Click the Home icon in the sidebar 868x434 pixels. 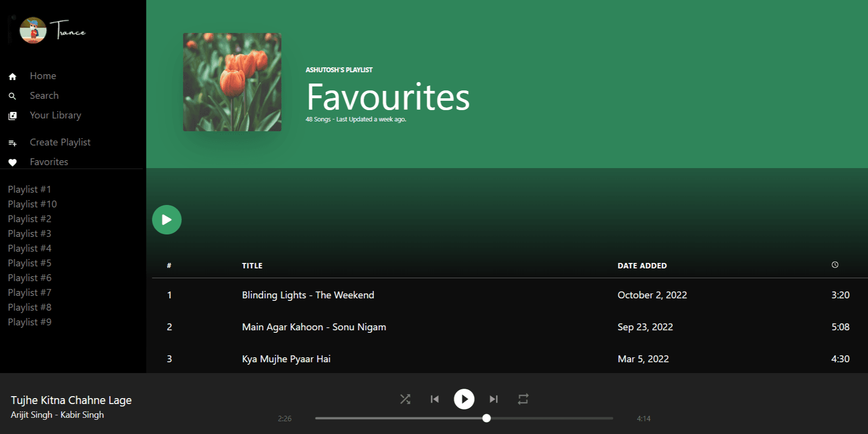(x=13, y=77)
